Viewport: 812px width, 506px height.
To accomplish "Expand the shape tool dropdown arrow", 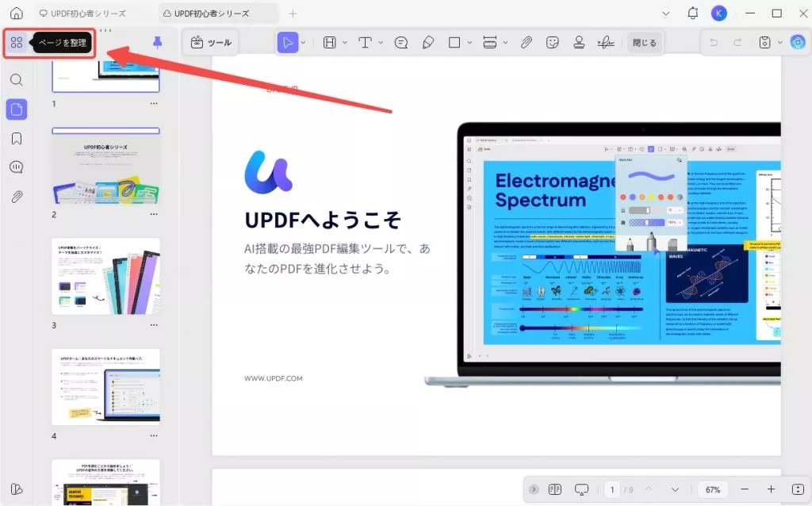I will click(469, 43).
